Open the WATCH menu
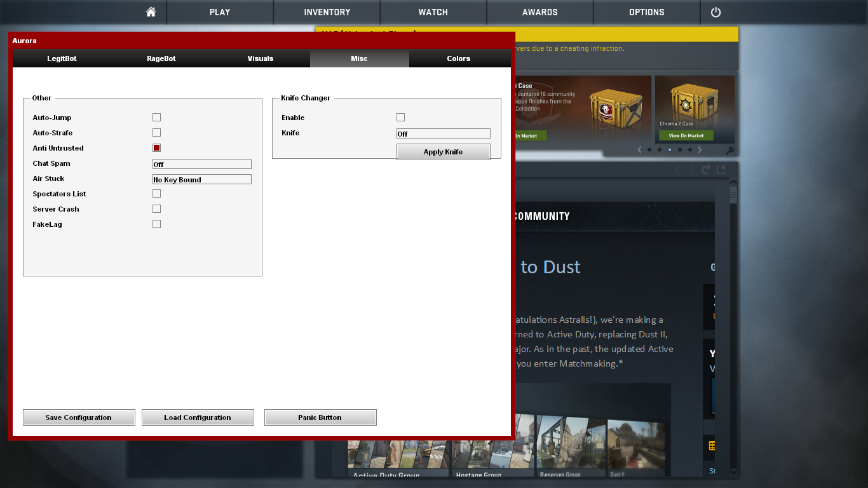 coord(433,12)
